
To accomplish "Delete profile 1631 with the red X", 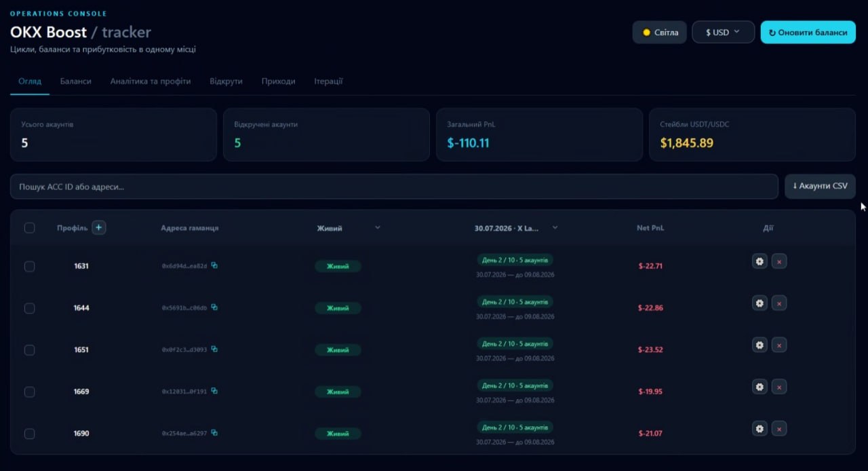I will pos(779,261).
